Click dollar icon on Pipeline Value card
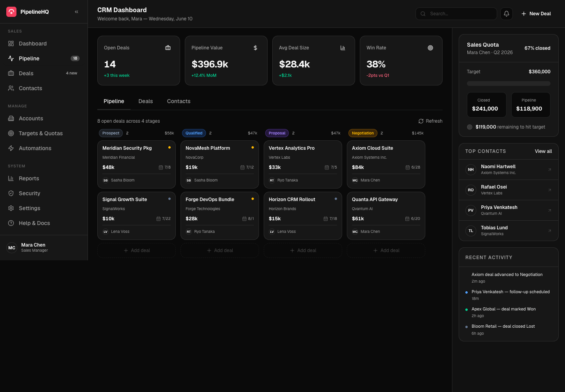The height and width of the screenshot is (392, 565). click(255, 48)
